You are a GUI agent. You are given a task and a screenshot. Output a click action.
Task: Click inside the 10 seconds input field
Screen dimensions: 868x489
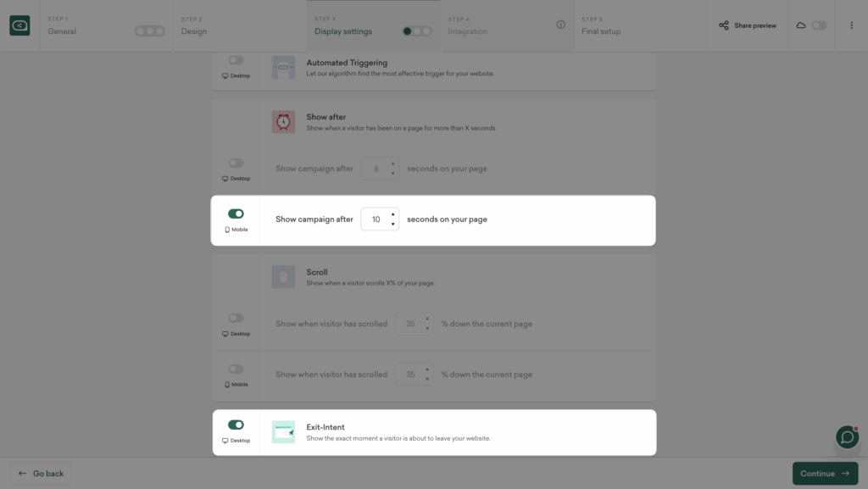[x=376, y=219]
